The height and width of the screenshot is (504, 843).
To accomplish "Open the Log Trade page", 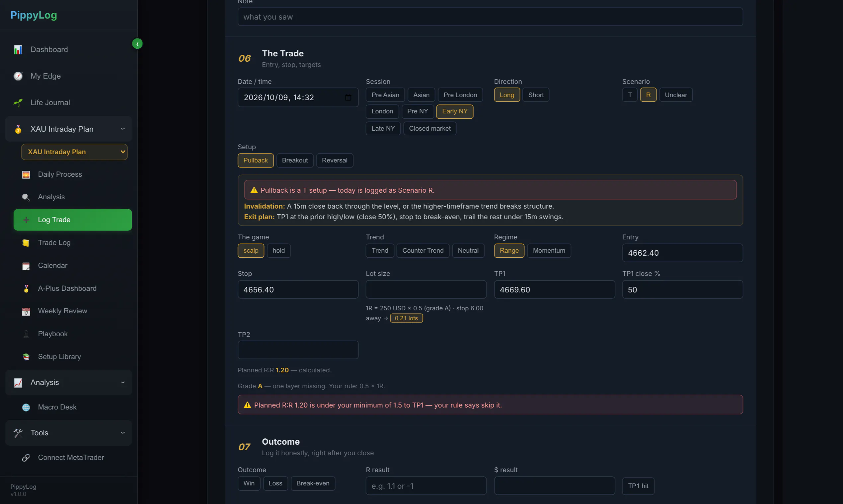I will [73, 220].
